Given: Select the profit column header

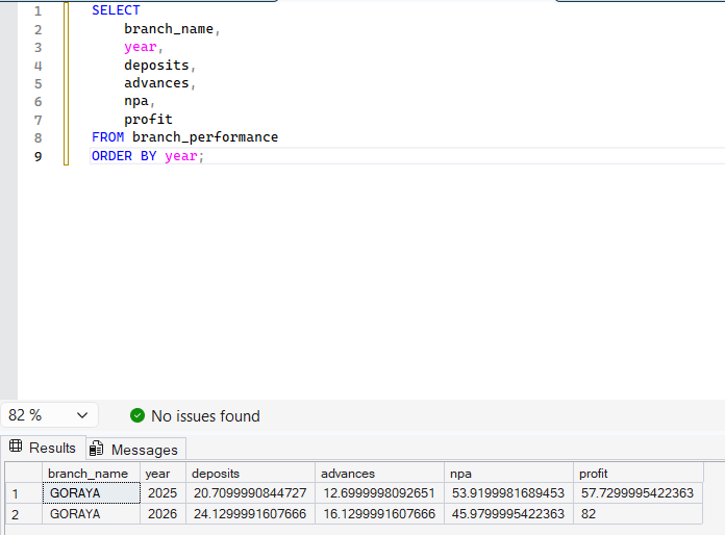Looking at the screenshot, I should coord(638,474).
